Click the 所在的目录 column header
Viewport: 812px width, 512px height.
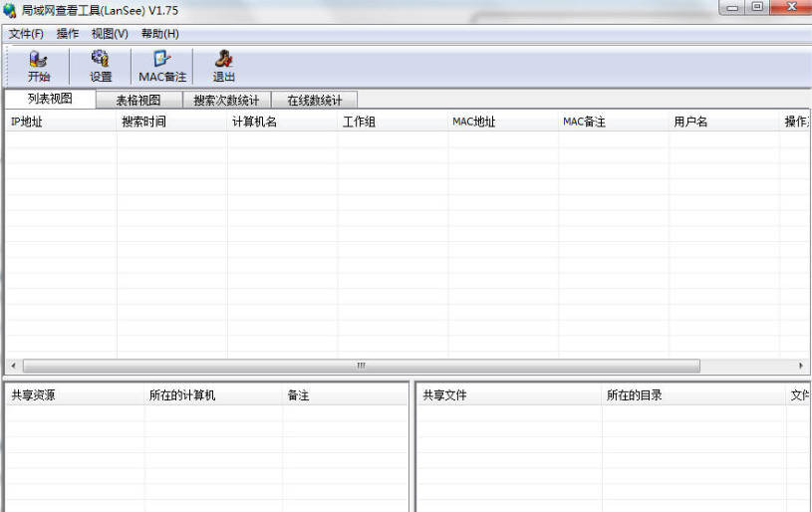[x=693, y=395]
